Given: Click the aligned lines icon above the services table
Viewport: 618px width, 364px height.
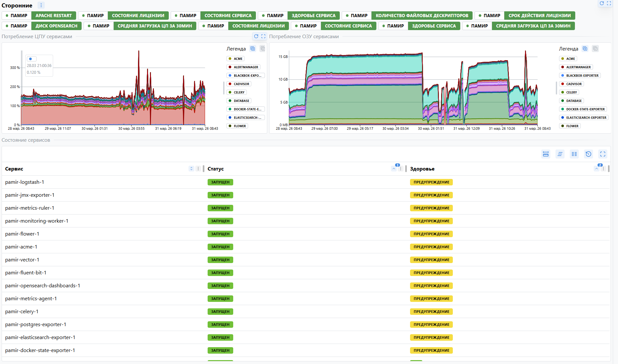Looking at the screenshot, I should 560,154.
